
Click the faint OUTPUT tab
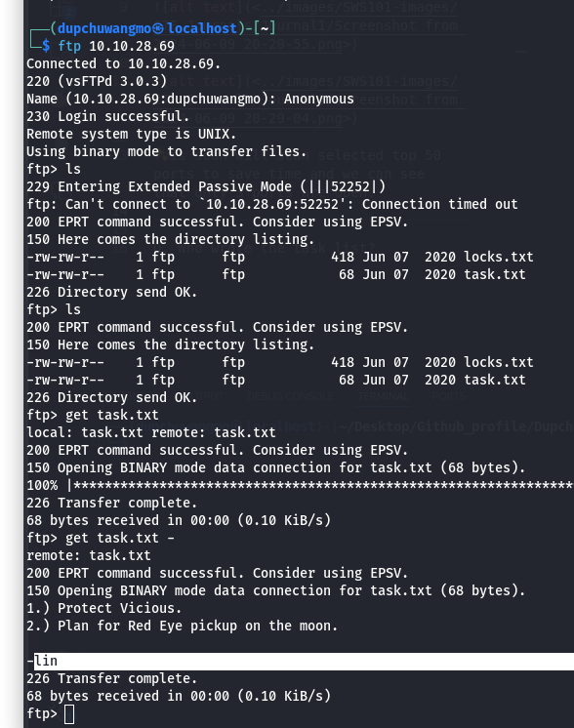[206, 396]
